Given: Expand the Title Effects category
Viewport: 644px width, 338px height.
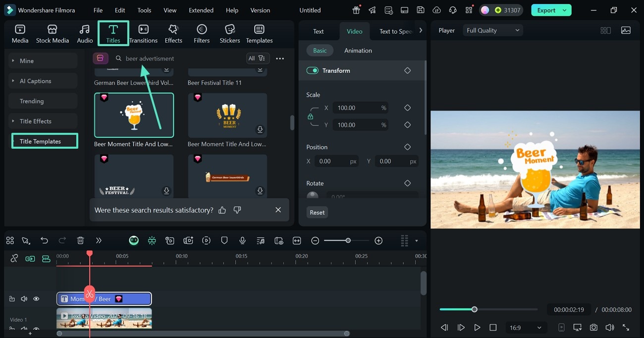Looking at the screenshot, I should 43,121.
